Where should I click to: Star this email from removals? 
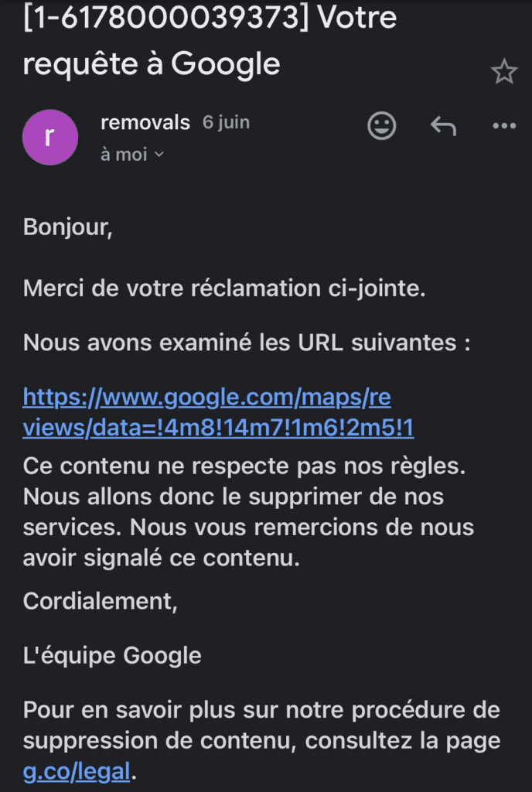[x=503, y=72]
